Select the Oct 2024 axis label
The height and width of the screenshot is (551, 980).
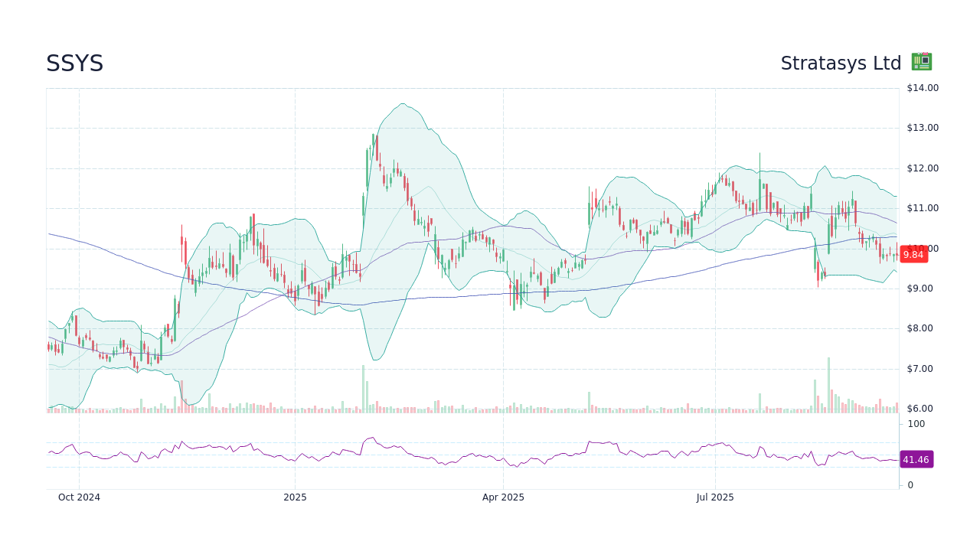[79, 497]
